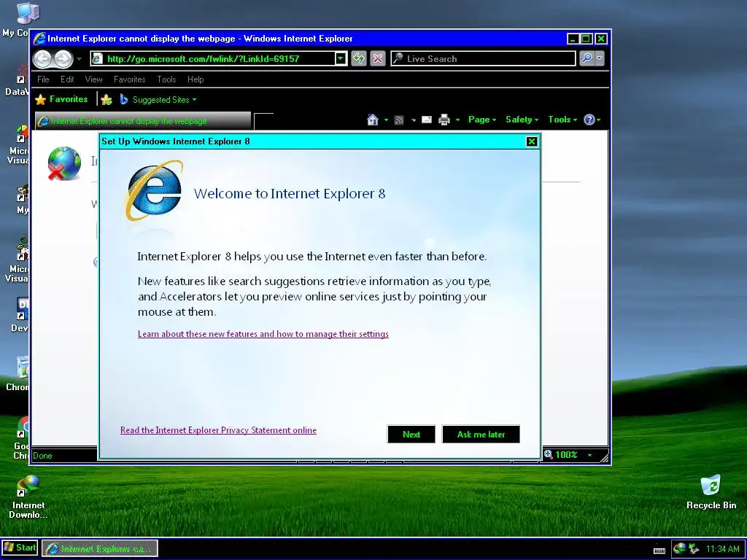Click Add to Favorites Bar icon
This screenshot has width=747, height=560.
tap(107, 99)
